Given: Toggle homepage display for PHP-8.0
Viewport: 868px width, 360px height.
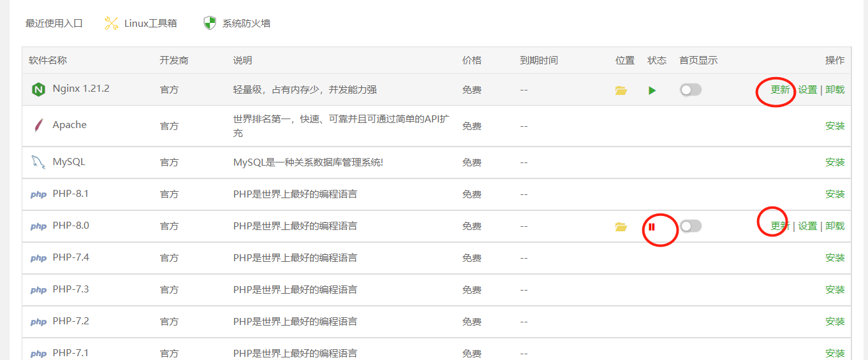Looking at the screenshot, I should click(x=691, y=226).
